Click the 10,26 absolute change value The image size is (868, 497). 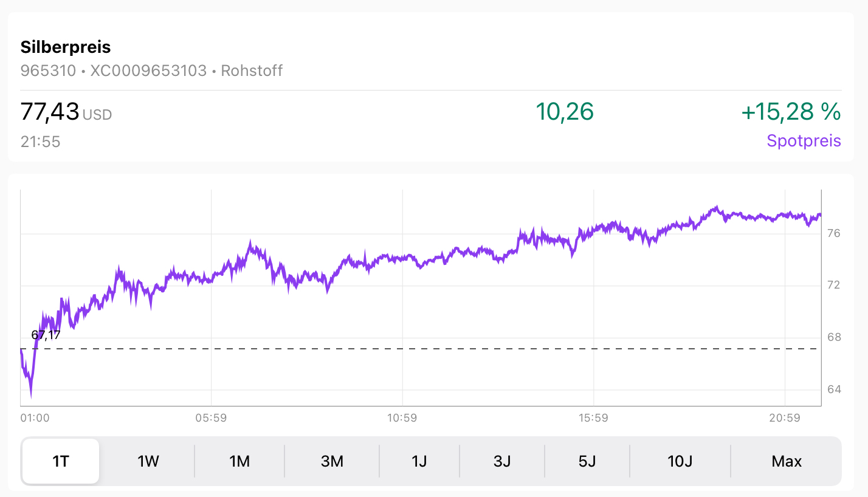(564, 112)
